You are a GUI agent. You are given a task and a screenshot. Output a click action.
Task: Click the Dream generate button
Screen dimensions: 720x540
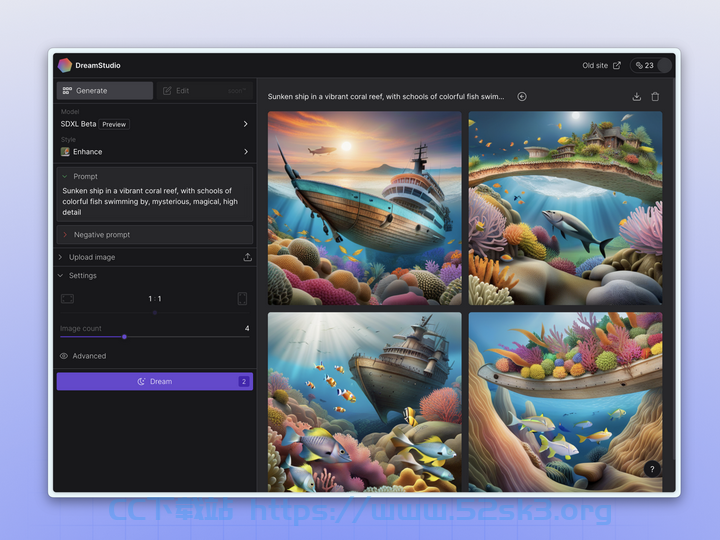coord(155,382)
